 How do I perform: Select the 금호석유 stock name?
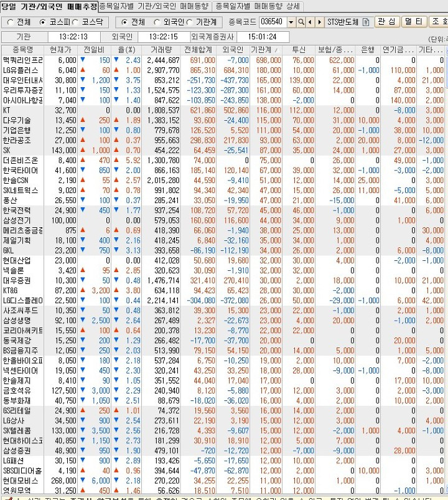point(17,390)
